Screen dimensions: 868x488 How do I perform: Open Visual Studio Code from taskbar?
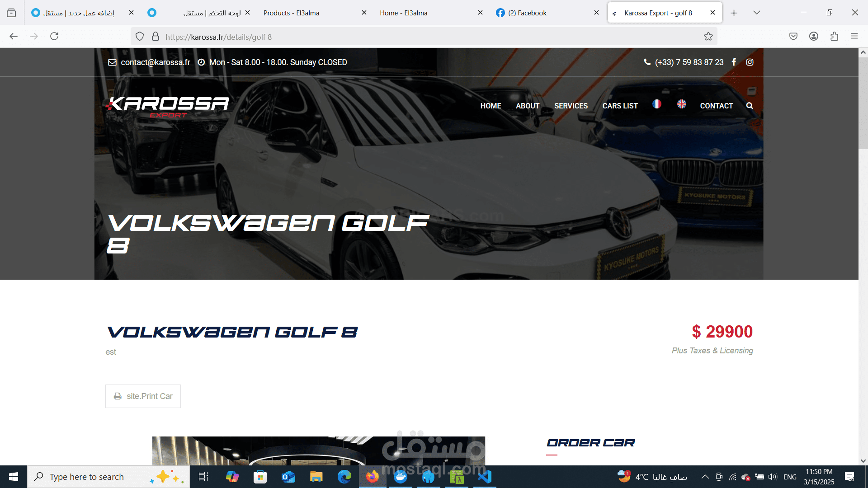[x=485, y=477]
